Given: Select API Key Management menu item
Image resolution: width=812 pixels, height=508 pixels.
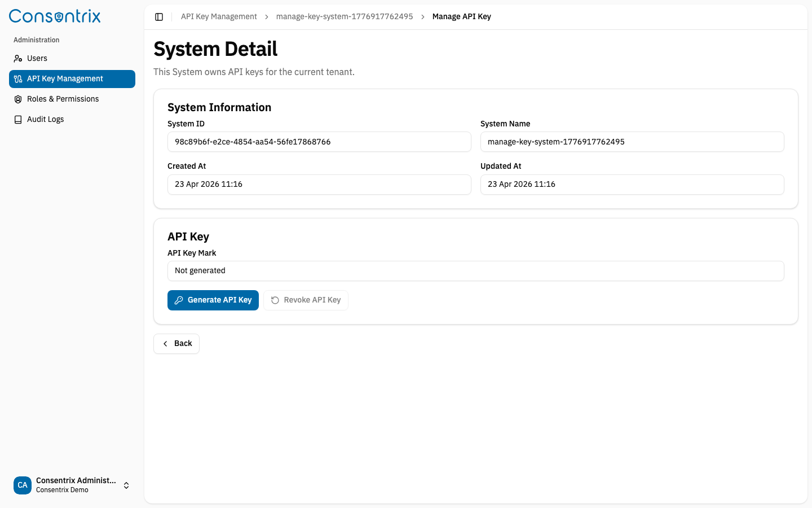Looking at the screenshot, I should click(72, 79).
